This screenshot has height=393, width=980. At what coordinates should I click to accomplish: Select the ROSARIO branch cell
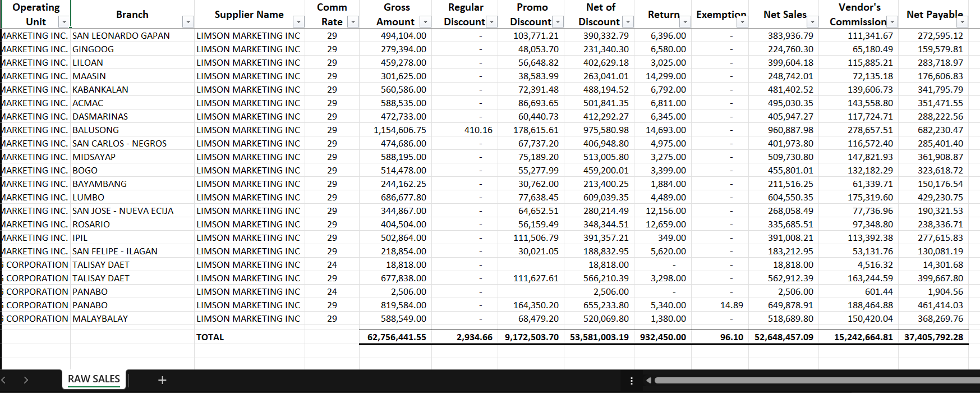click(132, 224)
